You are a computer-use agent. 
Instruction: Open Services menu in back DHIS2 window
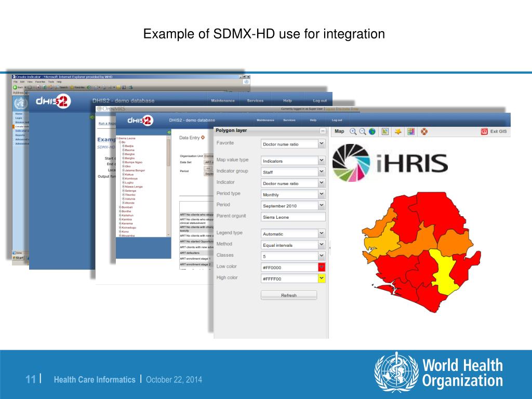click(x=255, y=101)
